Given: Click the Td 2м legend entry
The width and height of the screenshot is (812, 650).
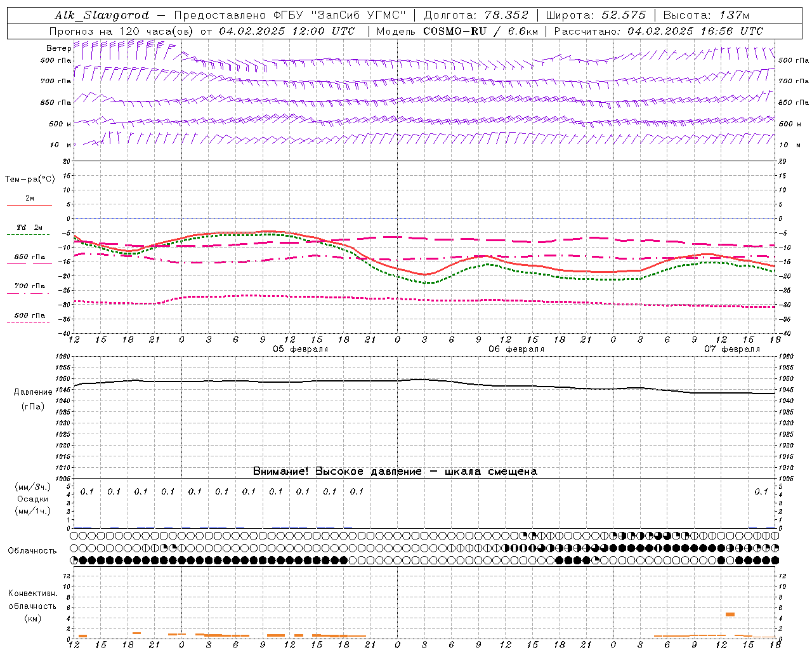Looking at the screenshot, I should tap(29, 227).
